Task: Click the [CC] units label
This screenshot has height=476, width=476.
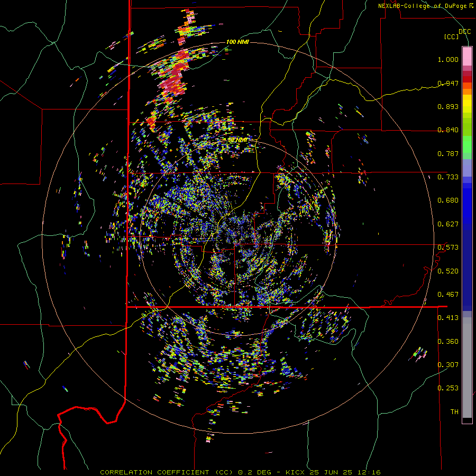Action: (x=452, y=36)
